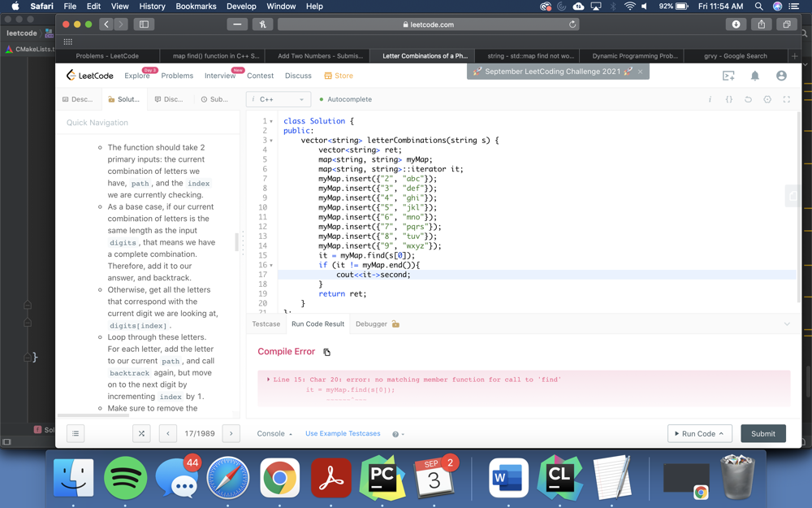812x508 pixels.
Task: Switch to the Discuss problem tab
Action: pyautogui.click(x=169, y=99)
